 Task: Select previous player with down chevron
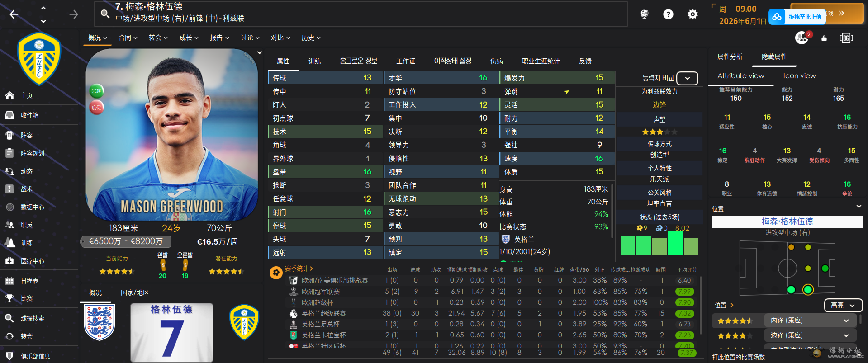[x=43, y=21]
